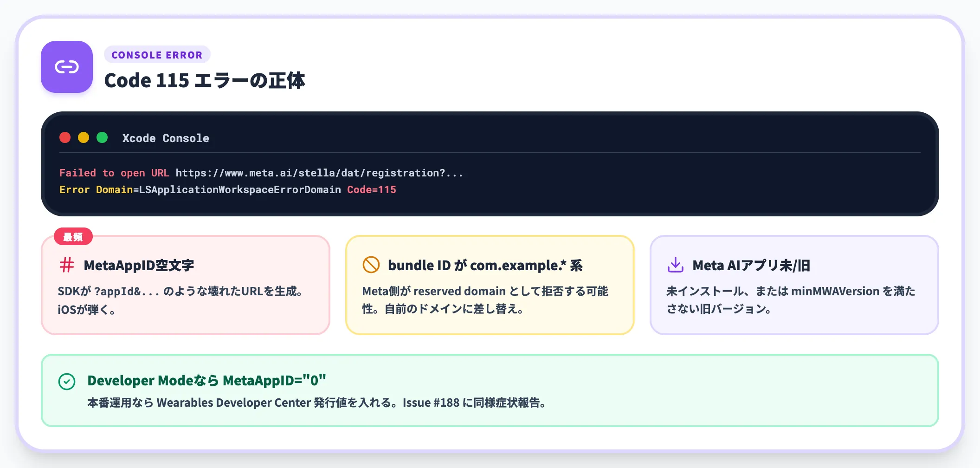Click the Error Domain label text
The width and height of the screenshot is (980, 468).
(96, 189)
